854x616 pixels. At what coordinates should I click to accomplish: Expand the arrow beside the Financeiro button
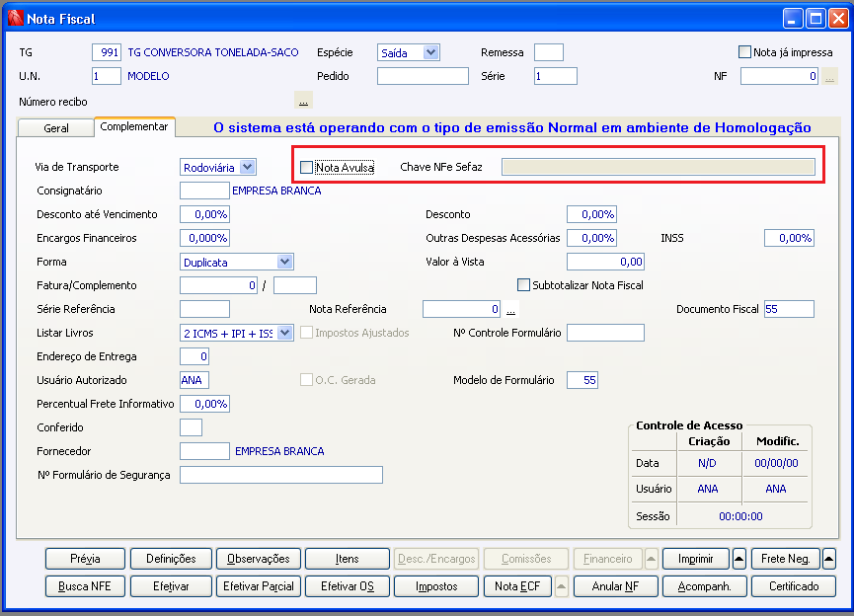click(x=652, y=559)
